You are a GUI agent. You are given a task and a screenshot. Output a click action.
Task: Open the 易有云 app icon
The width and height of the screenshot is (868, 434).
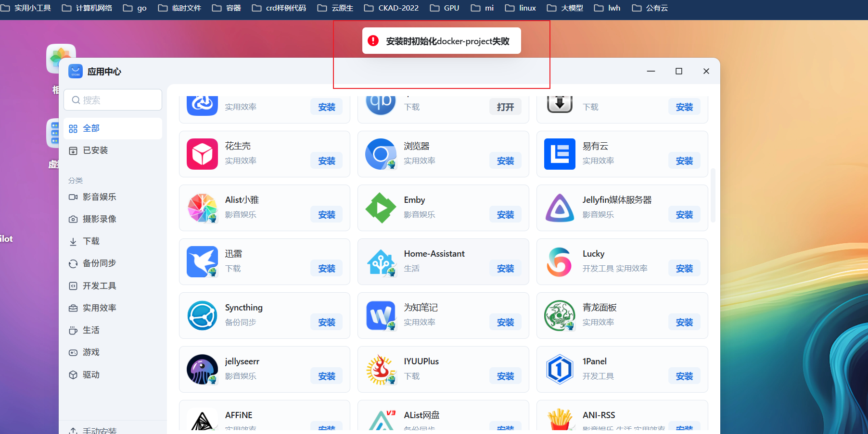click(560, 154)
